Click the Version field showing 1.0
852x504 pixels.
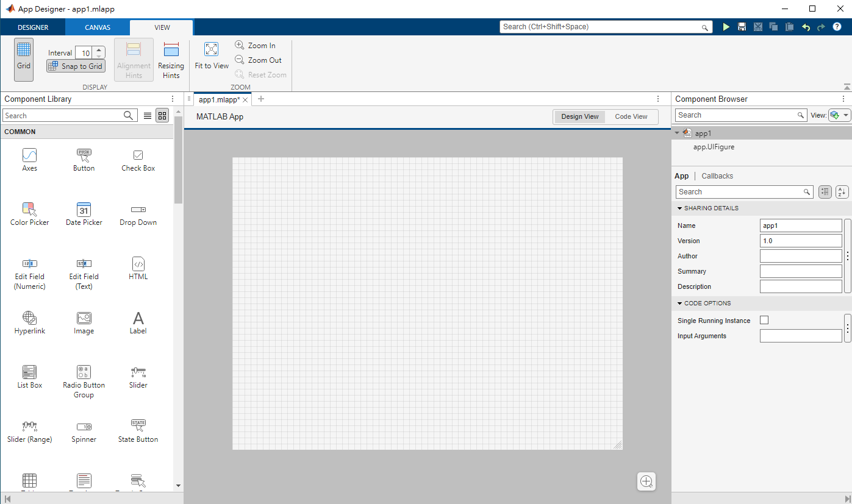tap(801, 241)
